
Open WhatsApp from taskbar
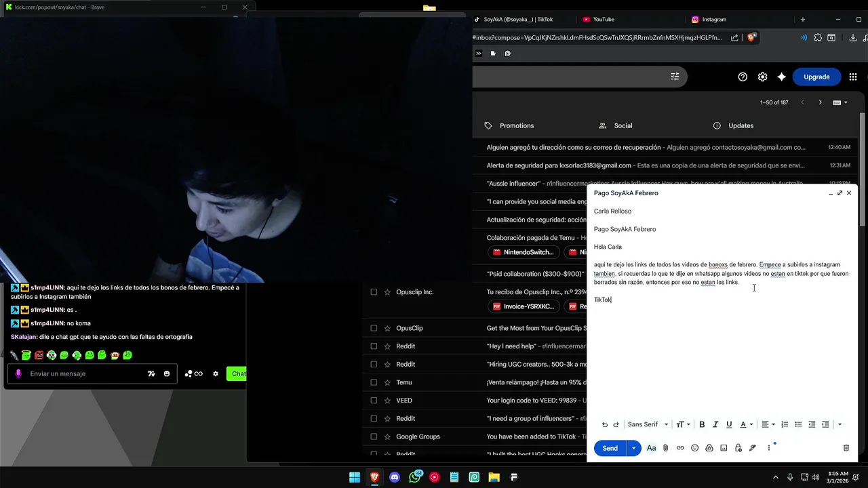[x=415, y=477]
